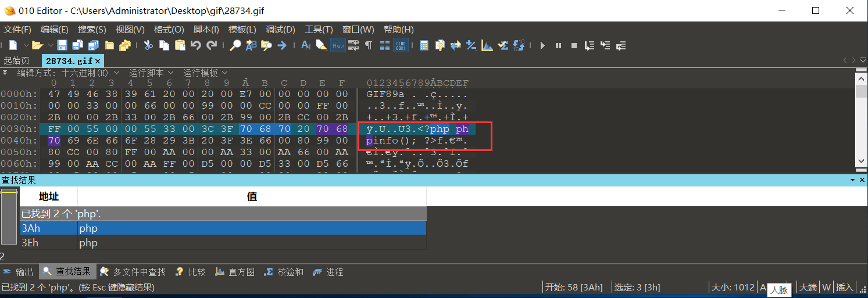The height and width of the screenshot is (298, 868).
Task: Click the 地址 column header
Action: coord(49,196)
